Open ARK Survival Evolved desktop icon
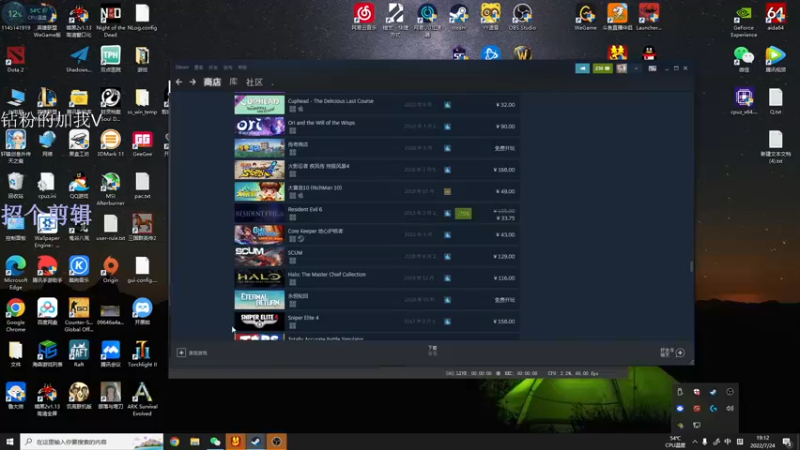800x450 pixels. coord(142,399)
